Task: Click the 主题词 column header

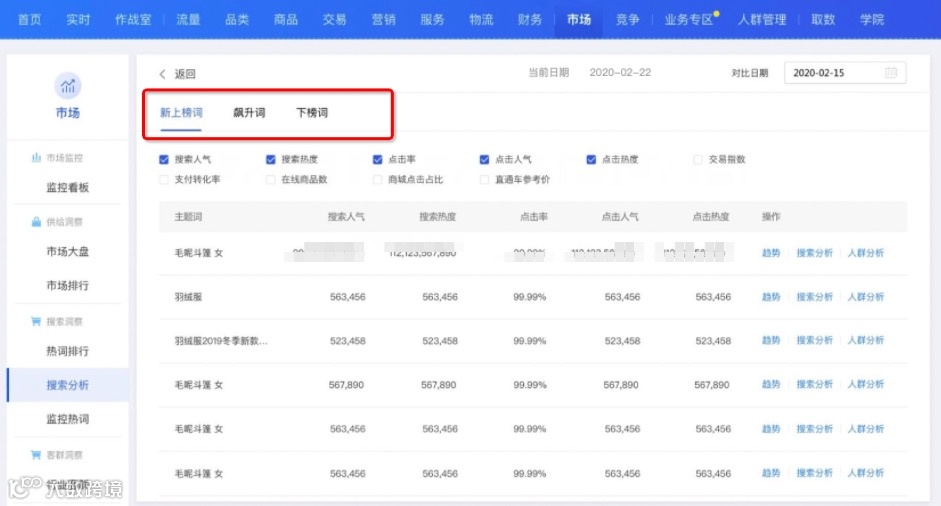Action: [x=188, y=217]
